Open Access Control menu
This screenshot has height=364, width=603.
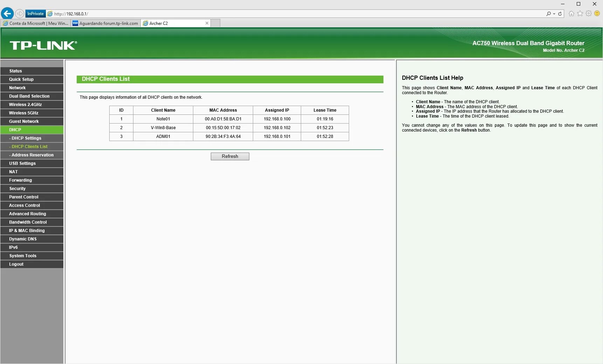pos(32,205)
